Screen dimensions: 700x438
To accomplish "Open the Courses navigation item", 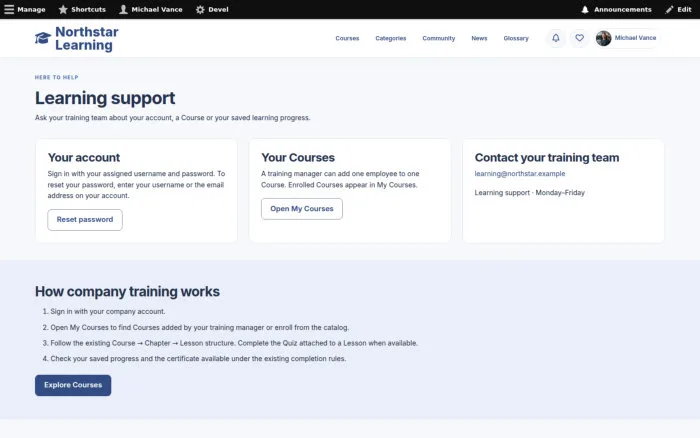I will click(347, 38).
